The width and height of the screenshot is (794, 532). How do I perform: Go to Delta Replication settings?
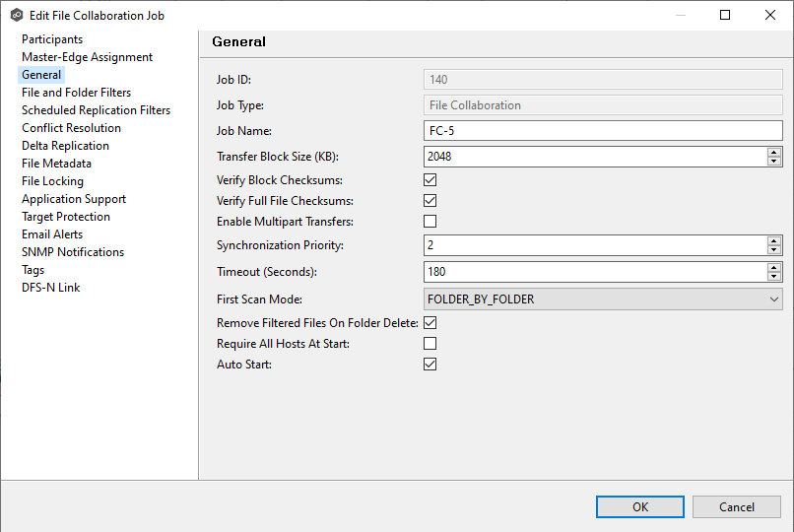click(65, 146)
